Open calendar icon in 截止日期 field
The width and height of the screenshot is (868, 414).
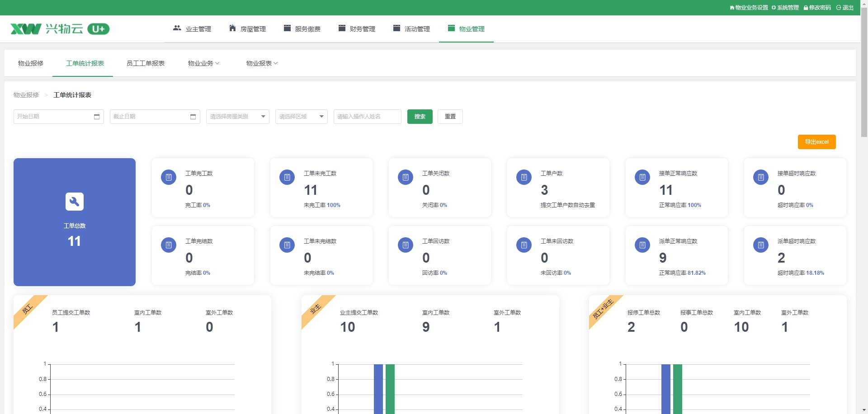[193, 117]
